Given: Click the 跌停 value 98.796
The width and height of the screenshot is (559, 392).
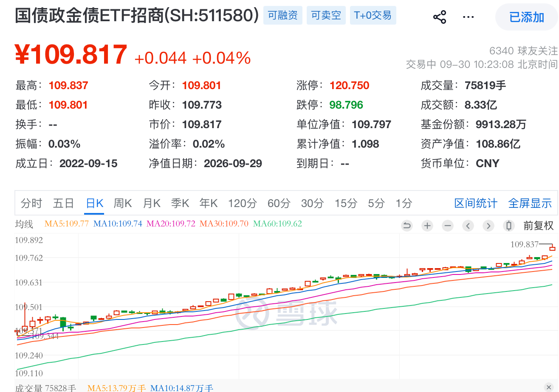Looking at the screenshot, I should point(347,105).
